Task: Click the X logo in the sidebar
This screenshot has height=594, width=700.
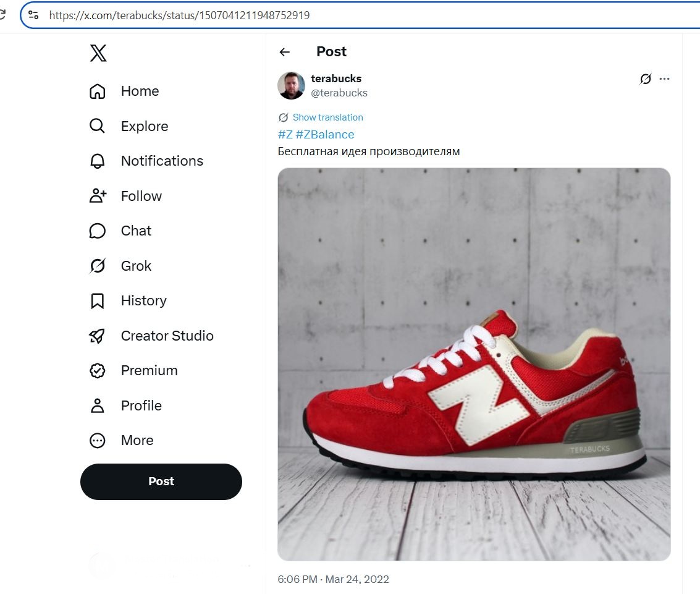Action: click(98, 53)
